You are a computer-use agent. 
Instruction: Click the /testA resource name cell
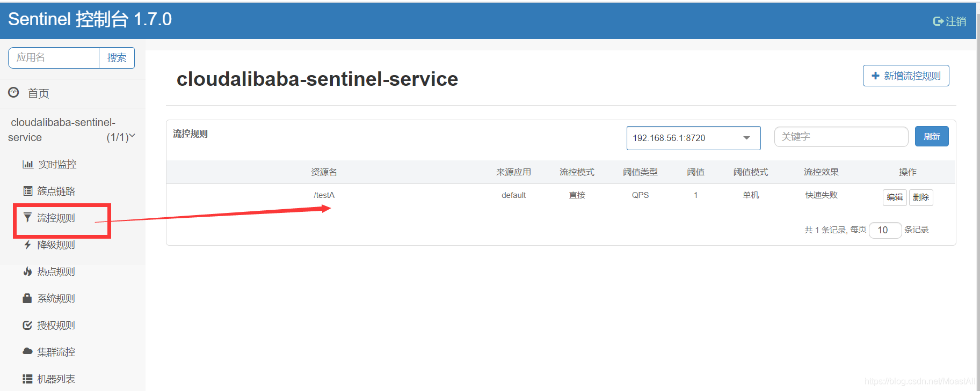click(x=324, y=195)
